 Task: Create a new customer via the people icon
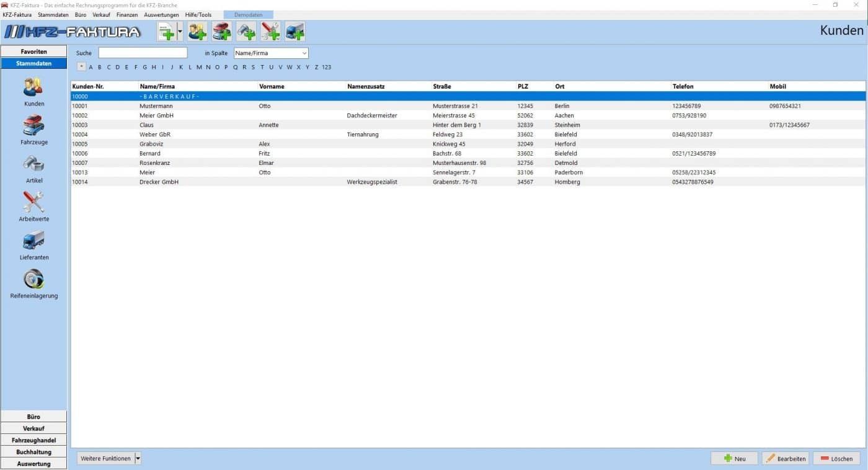197,31
